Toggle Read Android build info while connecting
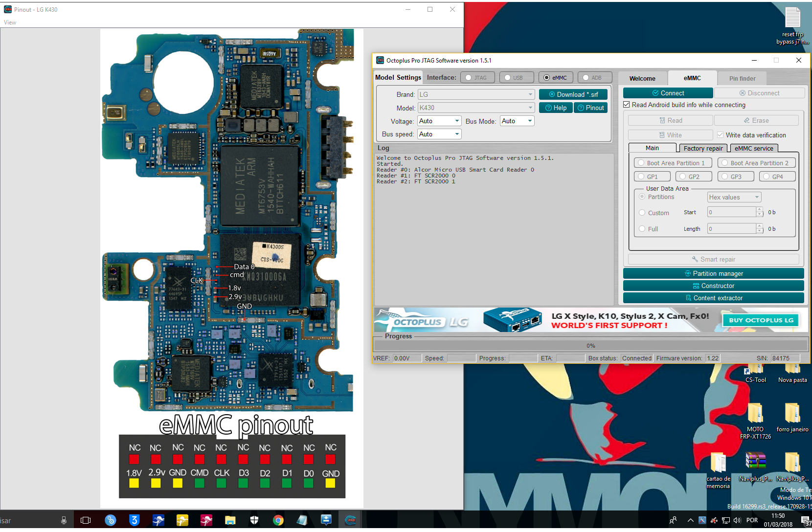 [x=627, y=105]
